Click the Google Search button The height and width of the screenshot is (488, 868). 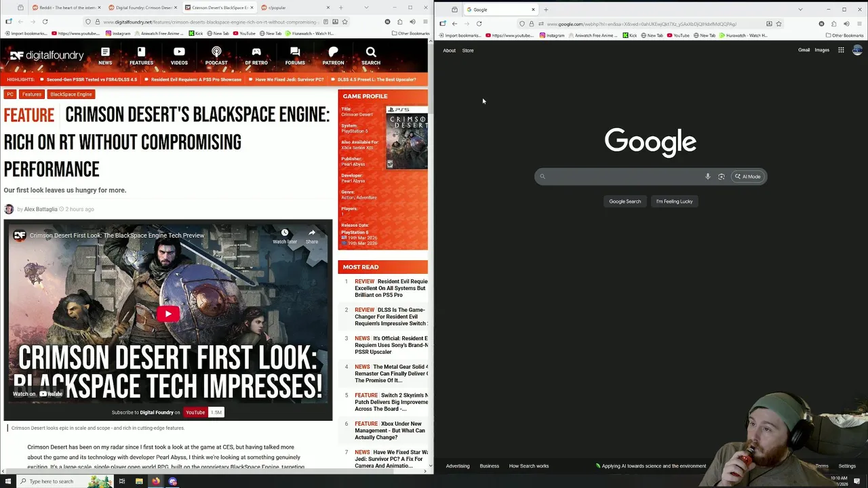(x=625, y=201)
